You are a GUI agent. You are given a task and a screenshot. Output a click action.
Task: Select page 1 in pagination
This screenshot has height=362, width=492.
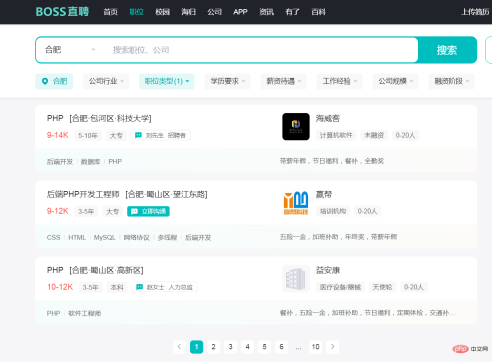pos(196,347)
